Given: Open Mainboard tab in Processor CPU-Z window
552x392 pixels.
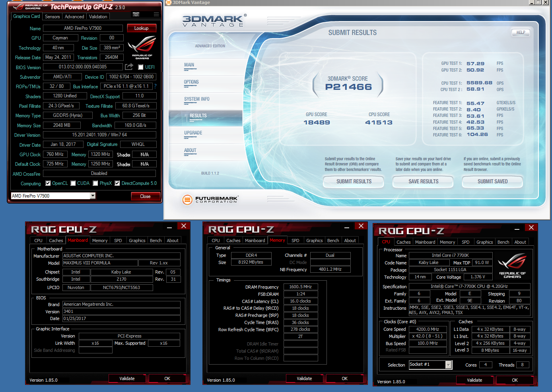Looking at the screenshot, I should point(425,242).
